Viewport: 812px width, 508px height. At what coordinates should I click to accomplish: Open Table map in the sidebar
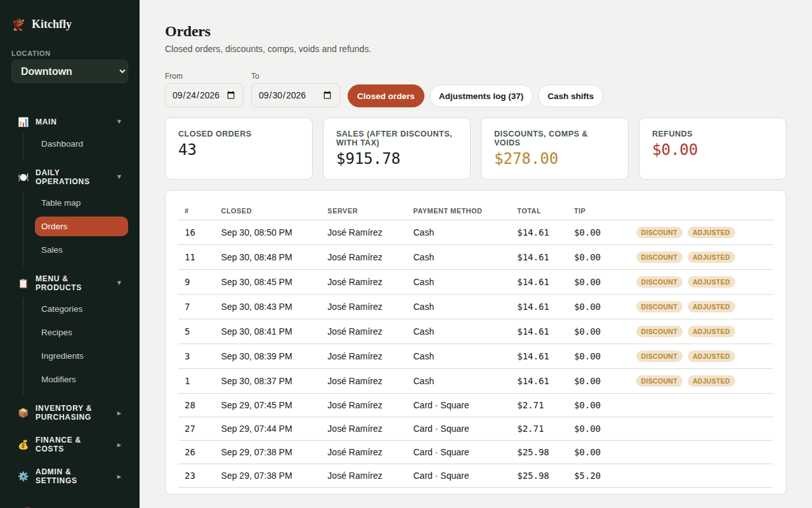[x=81, y=203]
